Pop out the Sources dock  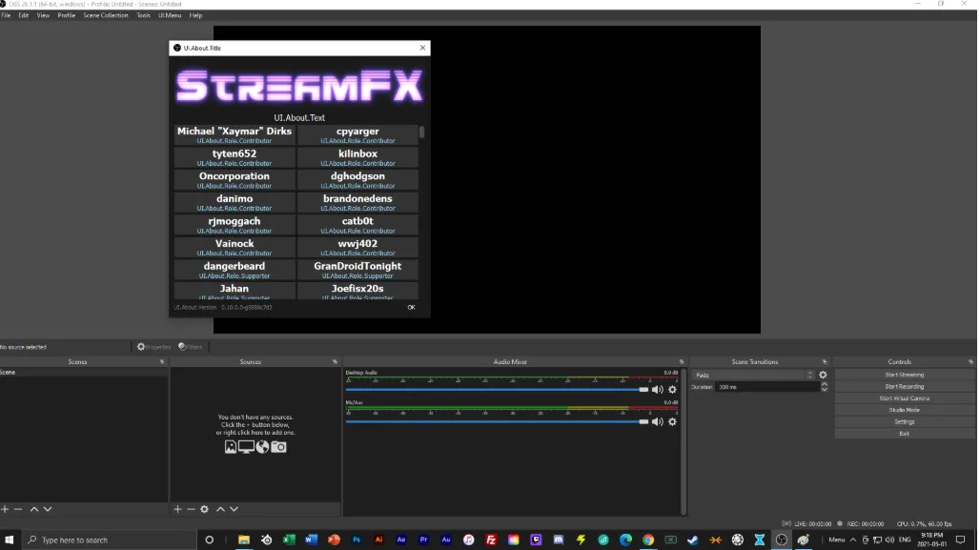[335, 362]
